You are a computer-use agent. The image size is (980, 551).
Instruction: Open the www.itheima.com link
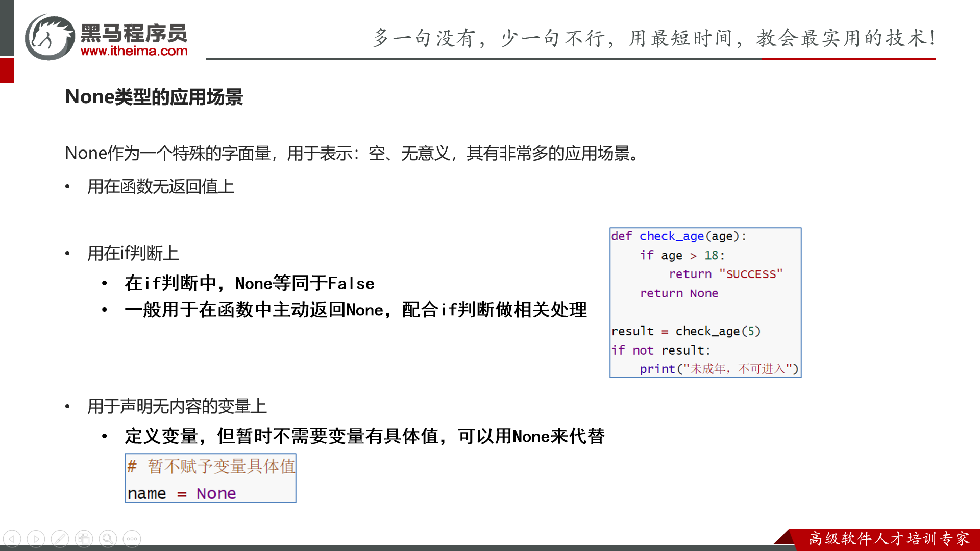[134, 51]
